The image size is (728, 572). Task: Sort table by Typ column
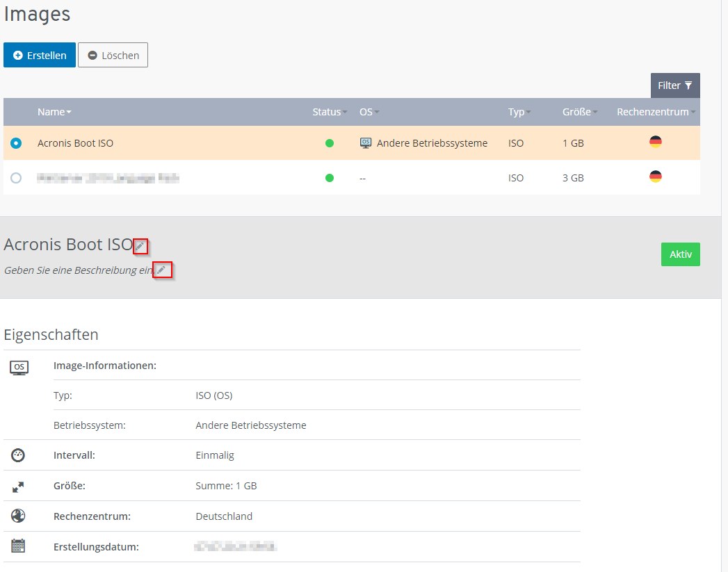tap(519, 112)
